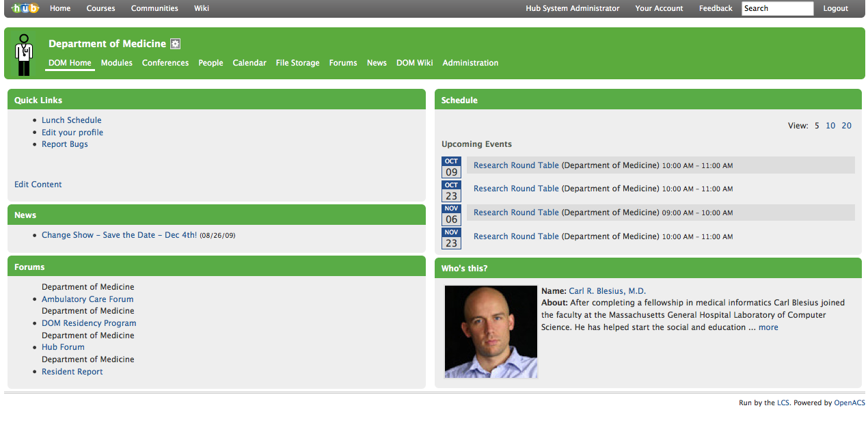Open the Courses menu in top bar
The width and height of the screenshot is (868, 423).
[x=100, y=8]
